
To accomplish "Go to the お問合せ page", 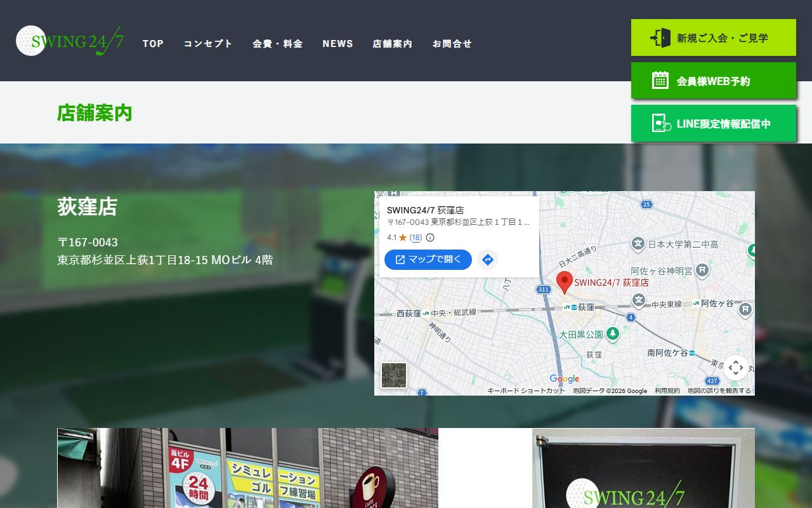I will (x=452, y=44).
